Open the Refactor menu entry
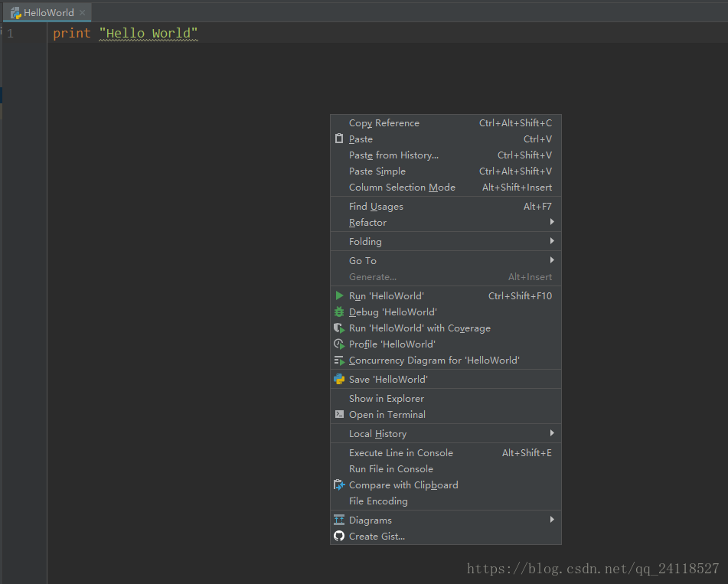Image resolution: width=728 pixels, height=584 pixels. (x=446, y=223)
